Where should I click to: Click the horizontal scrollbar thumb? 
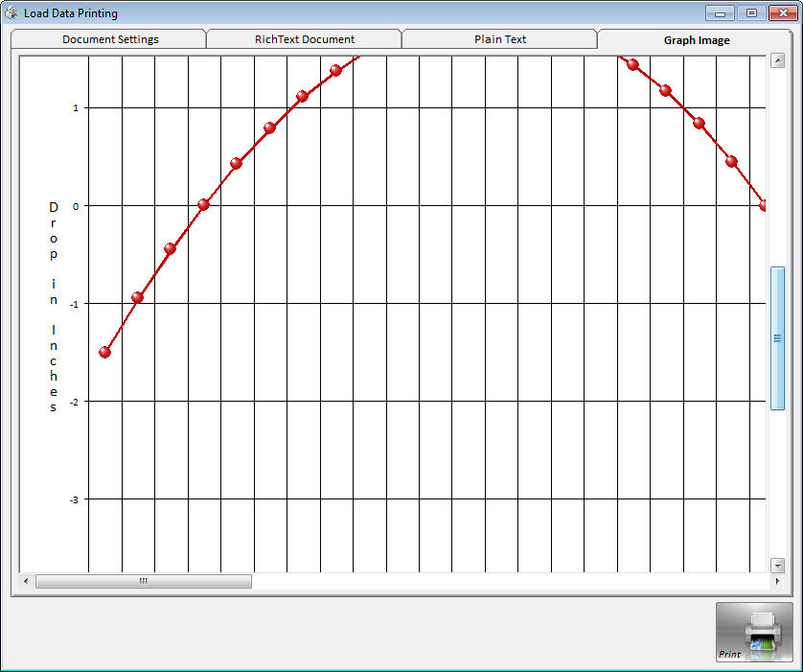[x=144, y=581]
